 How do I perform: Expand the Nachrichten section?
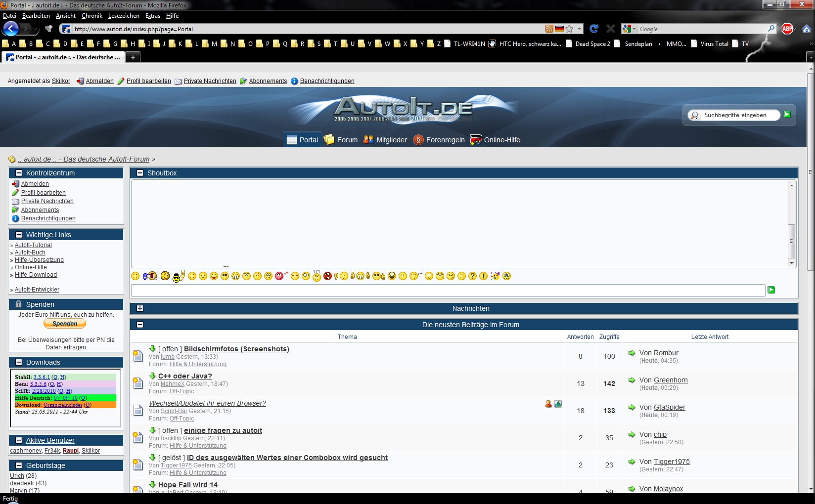pyautogui.click(x=140, y=308)
